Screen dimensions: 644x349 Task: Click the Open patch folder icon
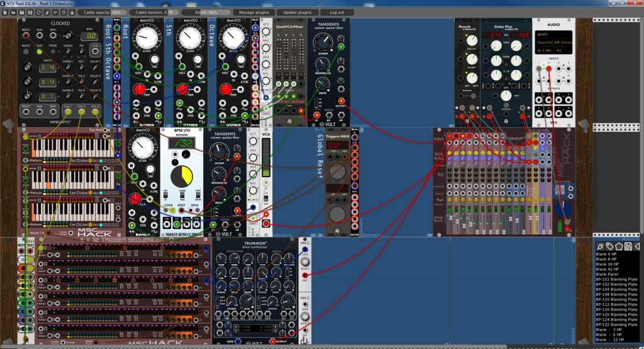coord(13,13)
